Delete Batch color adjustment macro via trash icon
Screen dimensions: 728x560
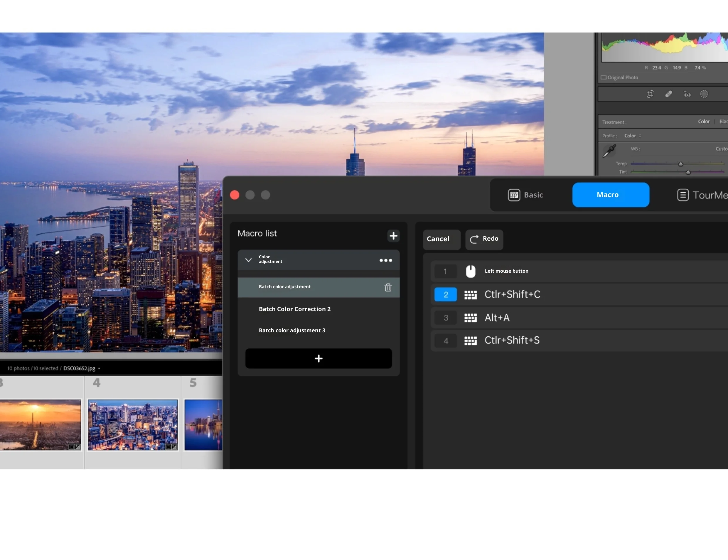[x=388, y=287]
